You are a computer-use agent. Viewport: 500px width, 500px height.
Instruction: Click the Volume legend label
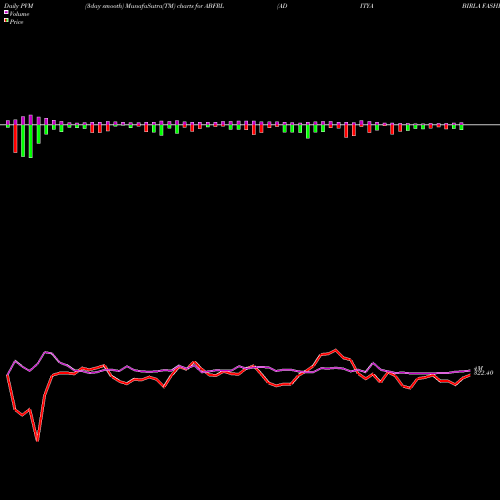pos(19,14)
